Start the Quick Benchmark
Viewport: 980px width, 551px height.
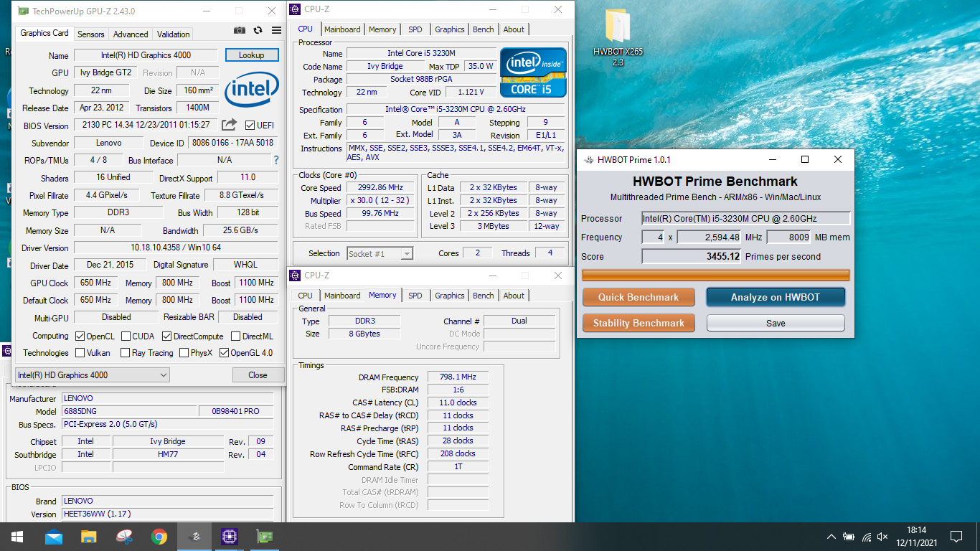pos(639,297)
